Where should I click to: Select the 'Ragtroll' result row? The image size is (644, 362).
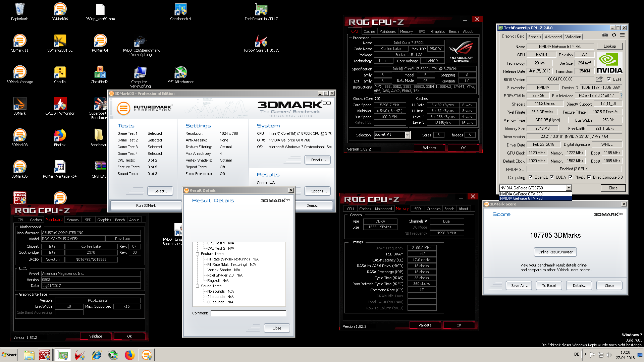[x=218, y=281]
